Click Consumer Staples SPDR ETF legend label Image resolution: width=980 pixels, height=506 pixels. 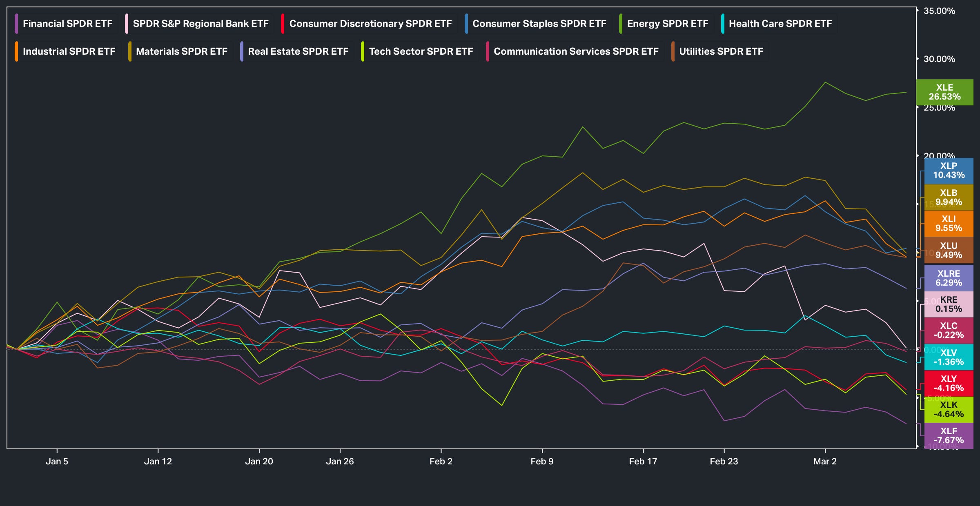tap(539, 24)
